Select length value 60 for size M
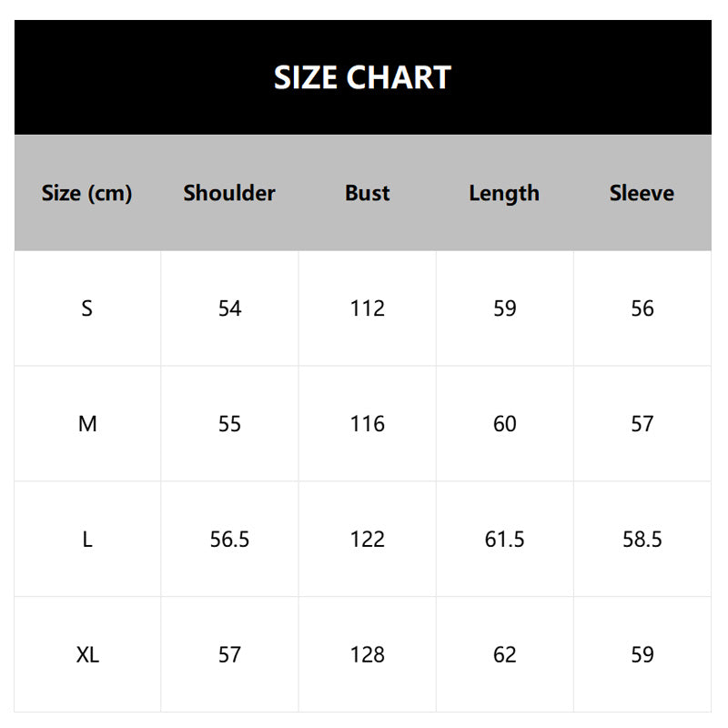Viewport: 728px width, 728px height. tap(504, 424)
